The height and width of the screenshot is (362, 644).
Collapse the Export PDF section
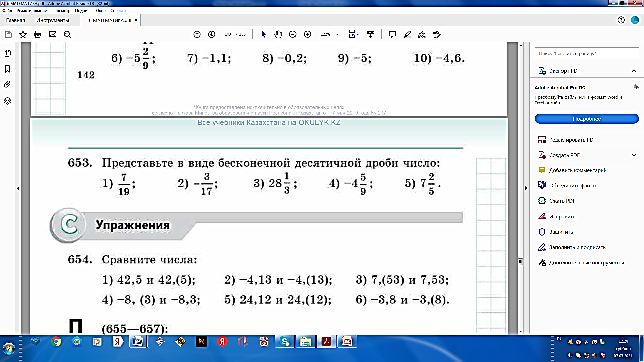(634, 71)
